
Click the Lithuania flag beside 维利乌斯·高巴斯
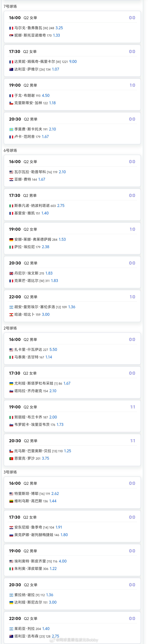11,501
